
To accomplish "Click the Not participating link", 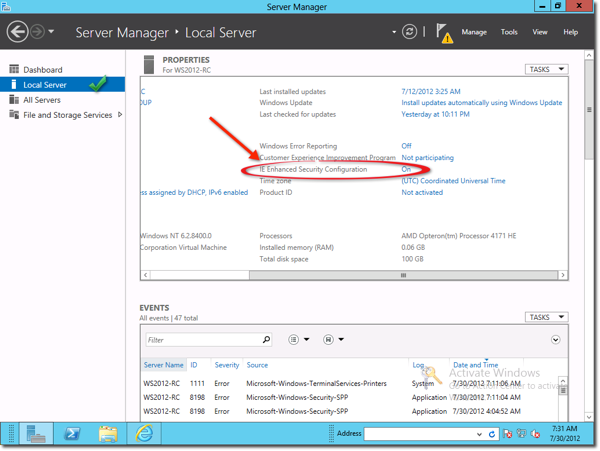I will pyautogui.click(x=427, y=158).
